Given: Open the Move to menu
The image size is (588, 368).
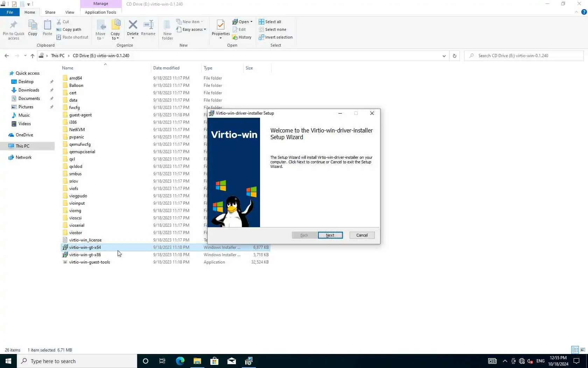Looking at the screenshot, I should click(100, 30).
